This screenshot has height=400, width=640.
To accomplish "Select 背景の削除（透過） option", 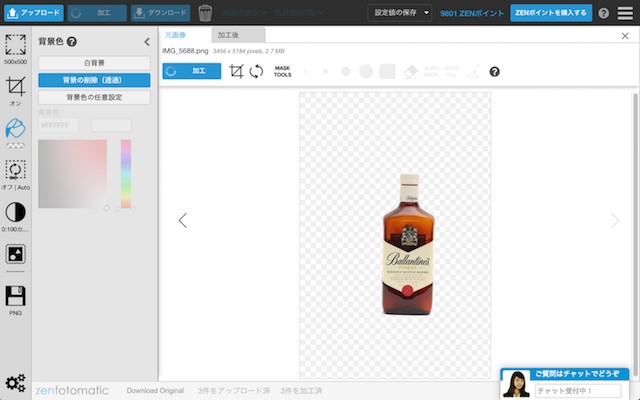I will tap(94, 80).
